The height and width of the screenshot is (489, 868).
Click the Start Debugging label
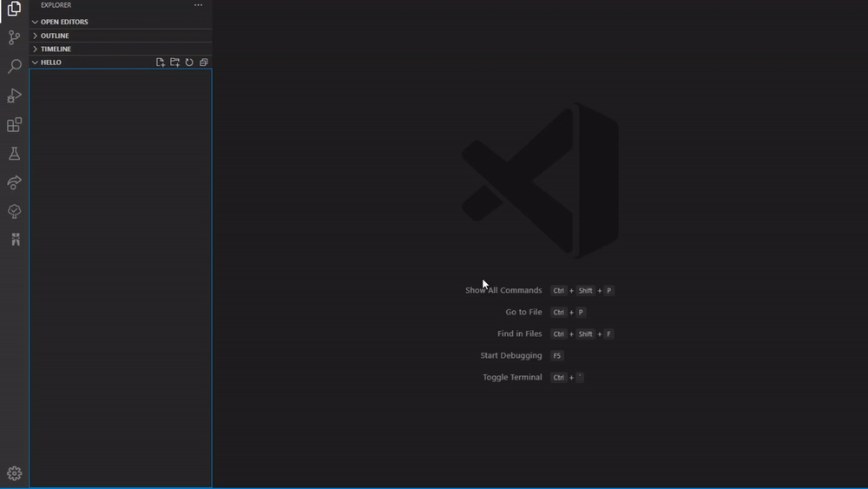[x=511, y=355]
